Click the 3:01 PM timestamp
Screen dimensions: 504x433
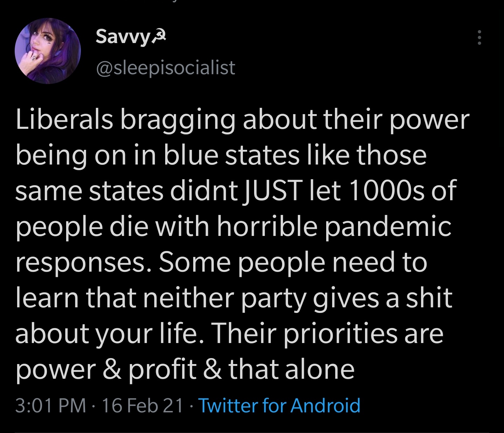pyautogui.click(x=51, y=405)
